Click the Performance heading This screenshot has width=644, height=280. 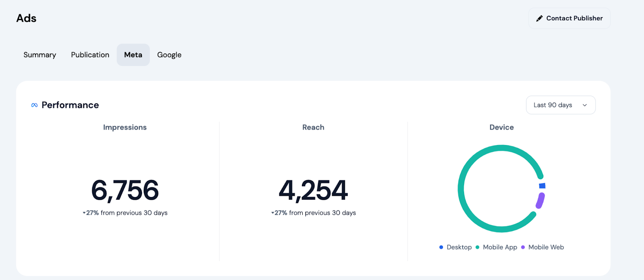(70, 105)
